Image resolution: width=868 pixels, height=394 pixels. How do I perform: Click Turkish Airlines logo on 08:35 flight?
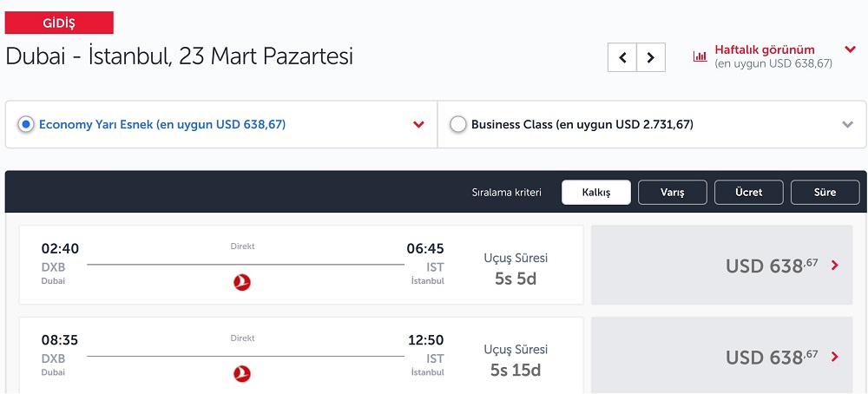point(242,374)
